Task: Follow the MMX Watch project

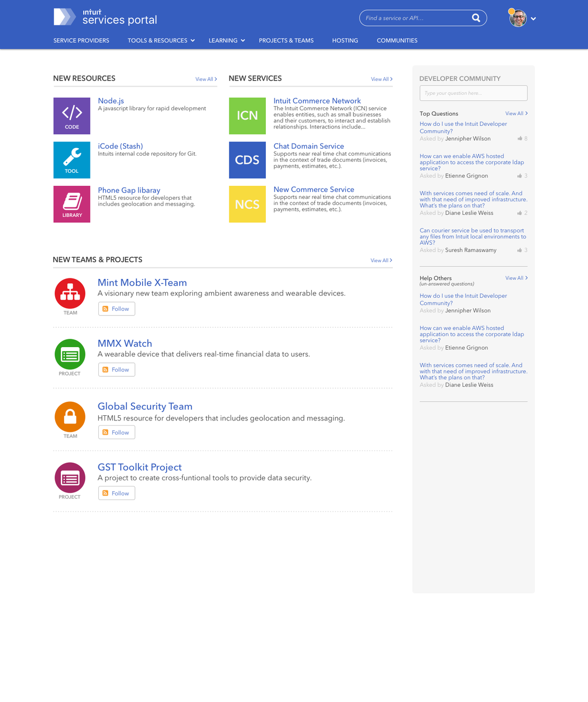Action: point(117,369)
